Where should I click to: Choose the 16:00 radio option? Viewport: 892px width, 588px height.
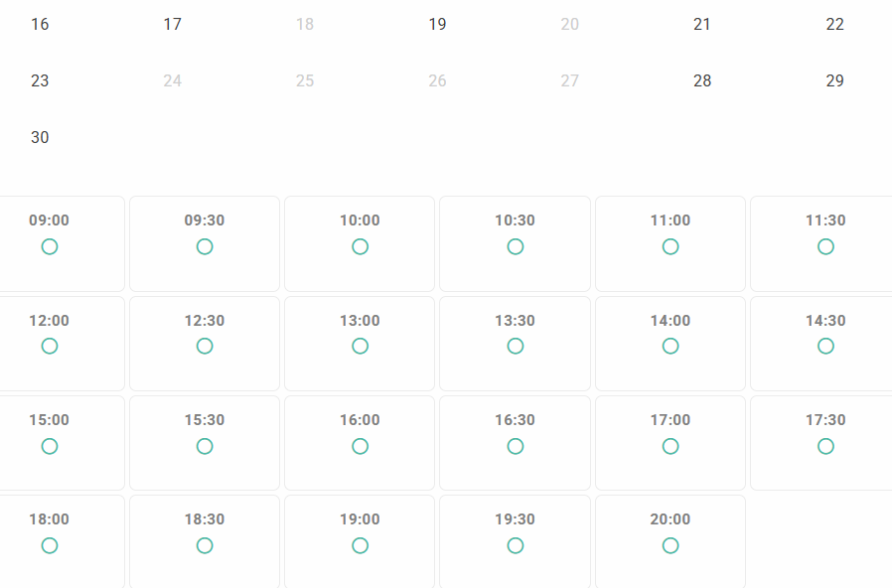[x=360, y=446]
